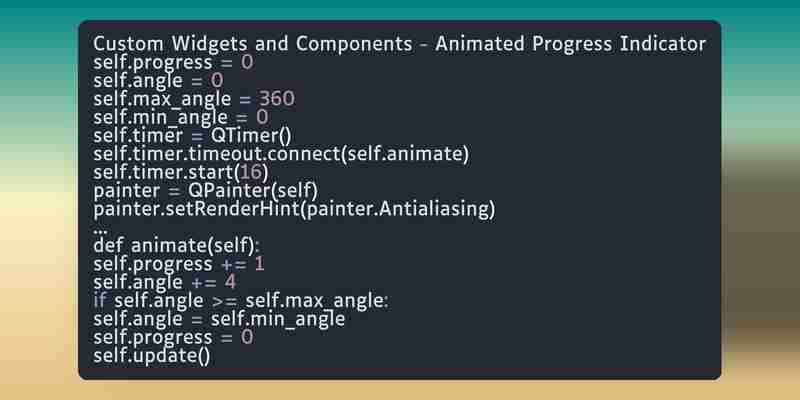The image size is (800, 400).
Task: Click 'self.max_angle:' in the if condition
Action: [317, 301]
